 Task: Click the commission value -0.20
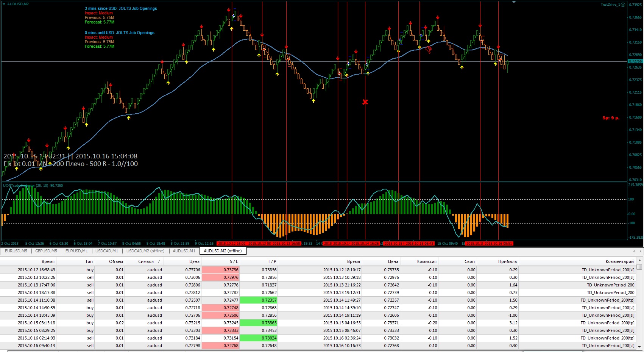(432, 323)
